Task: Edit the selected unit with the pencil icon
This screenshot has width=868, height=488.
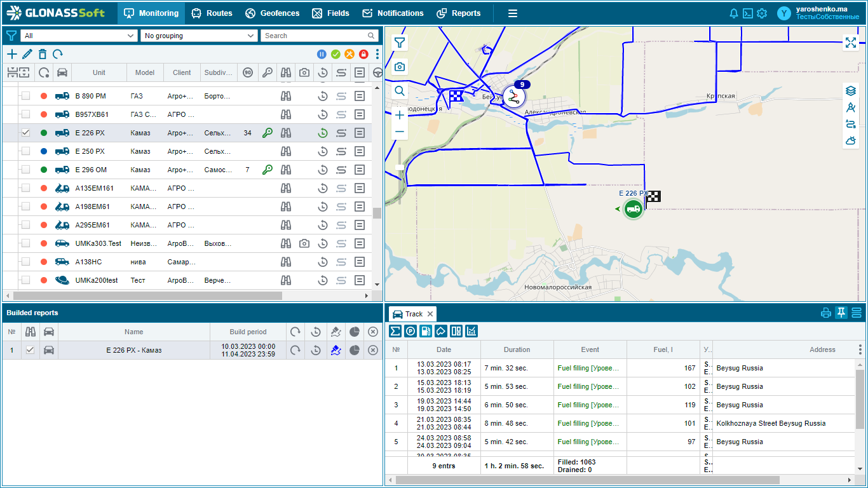Action: [x=27, y=55]
